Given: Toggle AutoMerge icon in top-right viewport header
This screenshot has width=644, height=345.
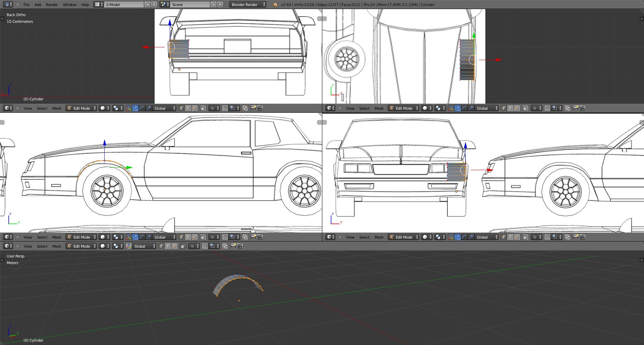Looking at the screenshot, I should (568, 108).
